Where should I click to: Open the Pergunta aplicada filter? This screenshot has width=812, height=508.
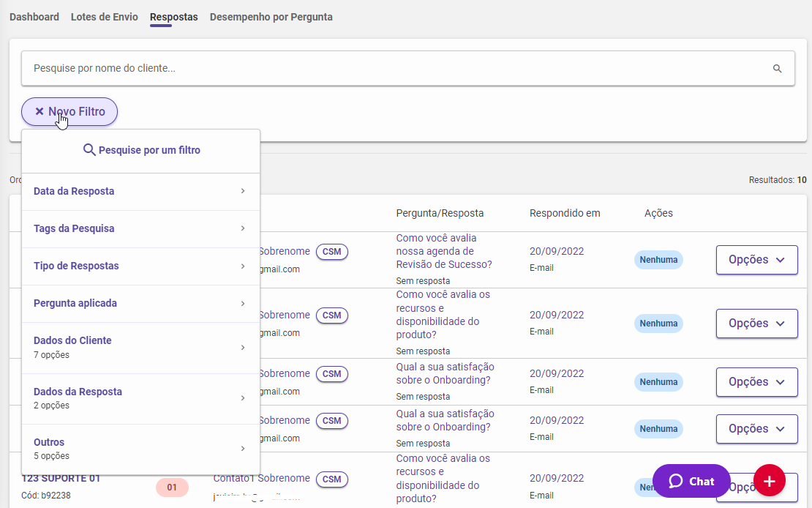pyautogui.click(x=140, y=304)
